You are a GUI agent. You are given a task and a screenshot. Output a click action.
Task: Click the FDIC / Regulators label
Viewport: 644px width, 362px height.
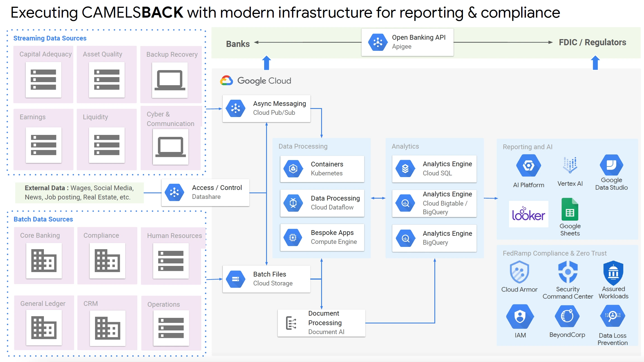click(592, 42)
